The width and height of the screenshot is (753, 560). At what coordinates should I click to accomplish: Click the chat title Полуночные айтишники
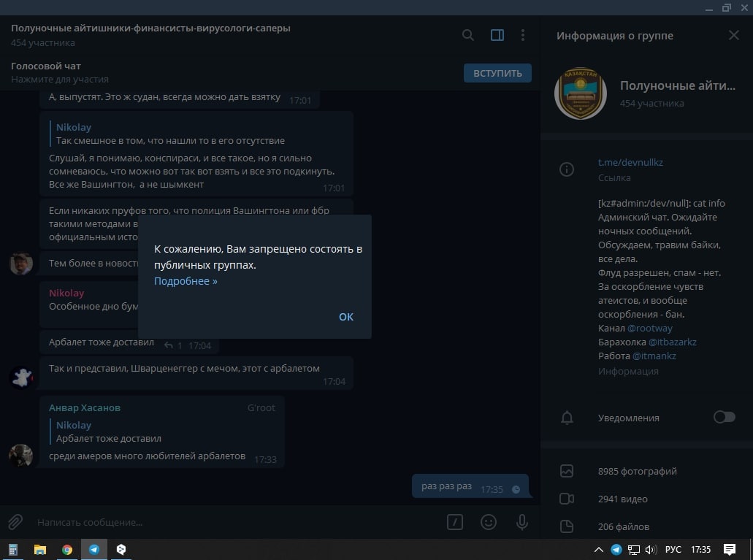click(x=150, y=28)
